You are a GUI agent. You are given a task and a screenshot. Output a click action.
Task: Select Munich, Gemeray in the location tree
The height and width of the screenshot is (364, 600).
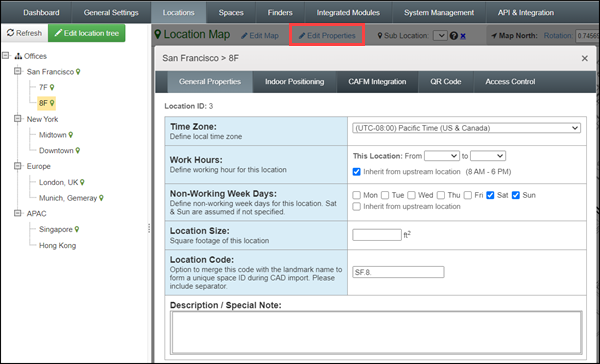pyautogui.click(x=68, y=198)
